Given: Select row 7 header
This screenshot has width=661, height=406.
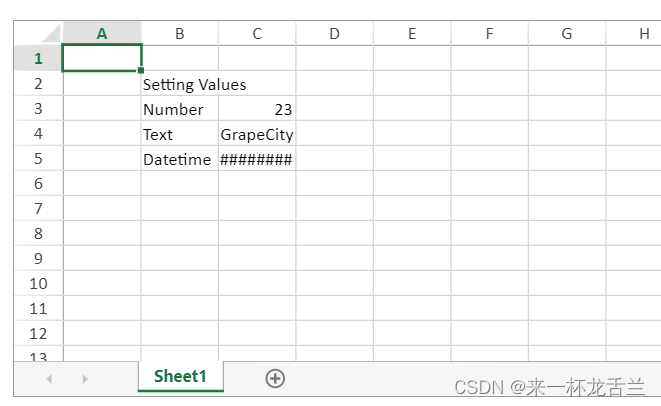Looking at the screenshot, I should [x=38, y=208].
